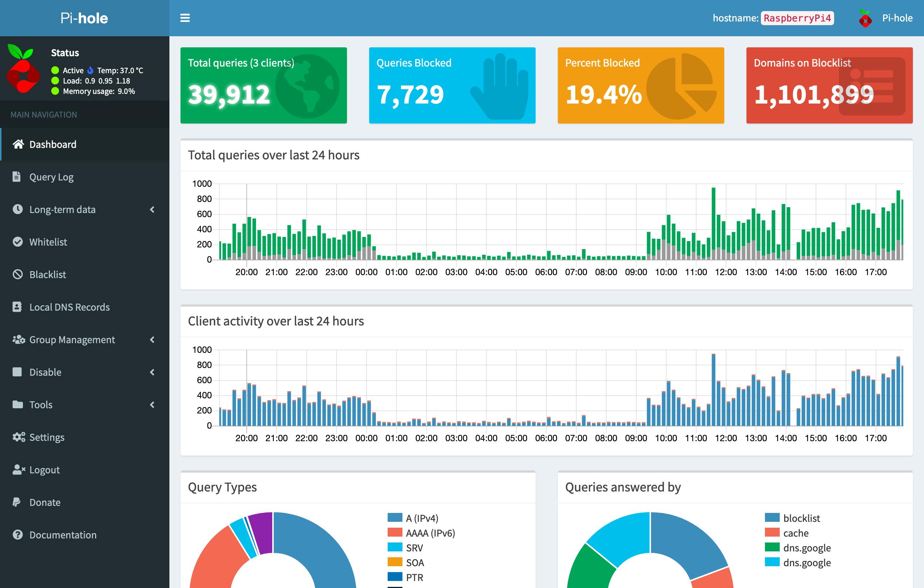This screenshot has height=588, width=924.
Task: Click the cache legend color swatch
Action: click(772, 533)
